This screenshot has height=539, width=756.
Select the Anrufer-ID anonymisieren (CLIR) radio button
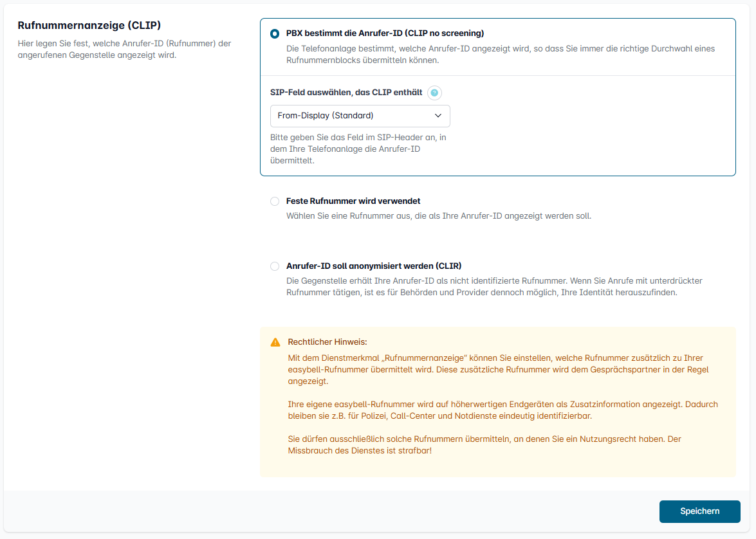[274, 266]
